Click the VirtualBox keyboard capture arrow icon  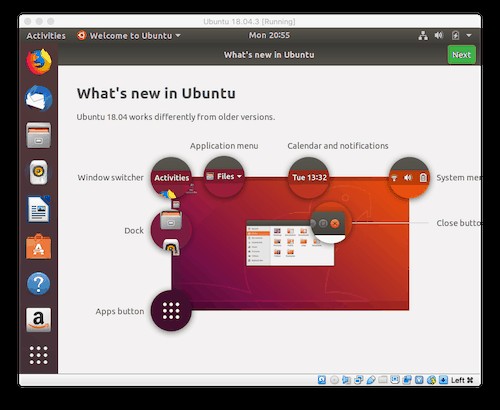pyautogui.click(x=443, y=380)
